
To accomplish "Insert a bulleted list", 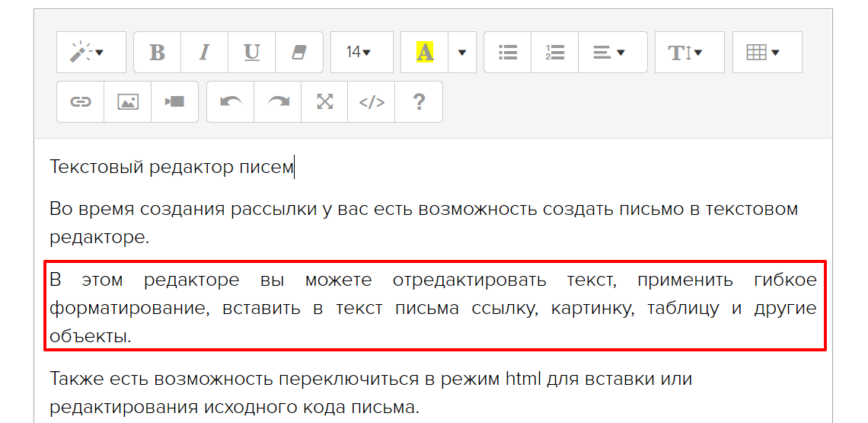I will tap(508, 52).
